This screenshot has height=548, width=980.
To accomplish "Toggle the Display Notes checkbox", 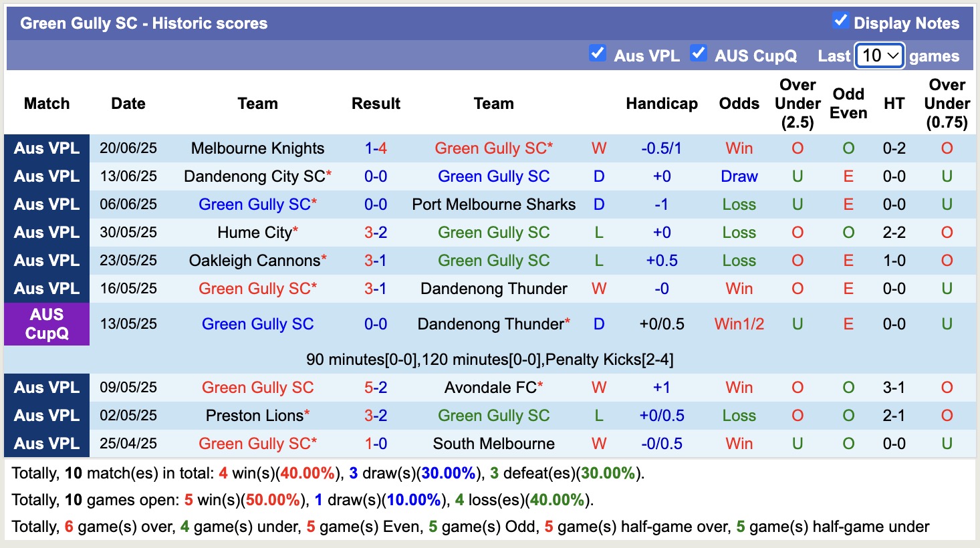I will (840, 21).
